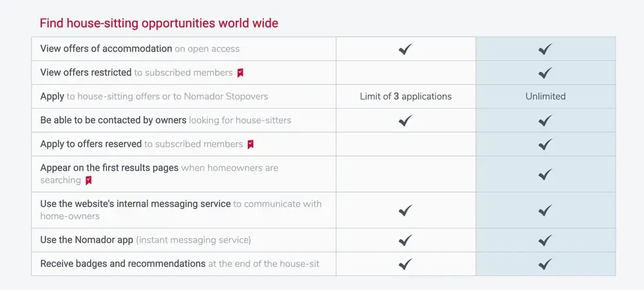Click the free-column checkmark for 'Receive badges and recommendations'
Image resolution: width=644 pixels, height=290 pixels.
tap(405, 264)
